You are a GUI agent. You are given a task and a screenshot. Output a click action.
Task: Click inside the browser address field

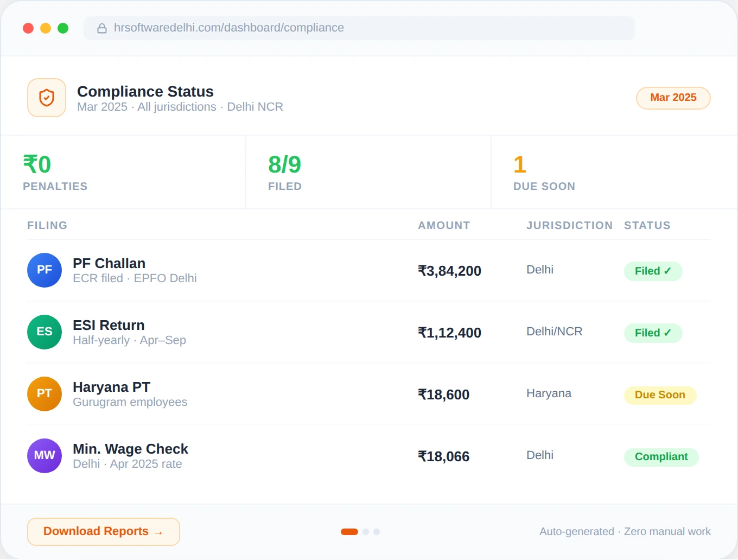click(358, 28)
